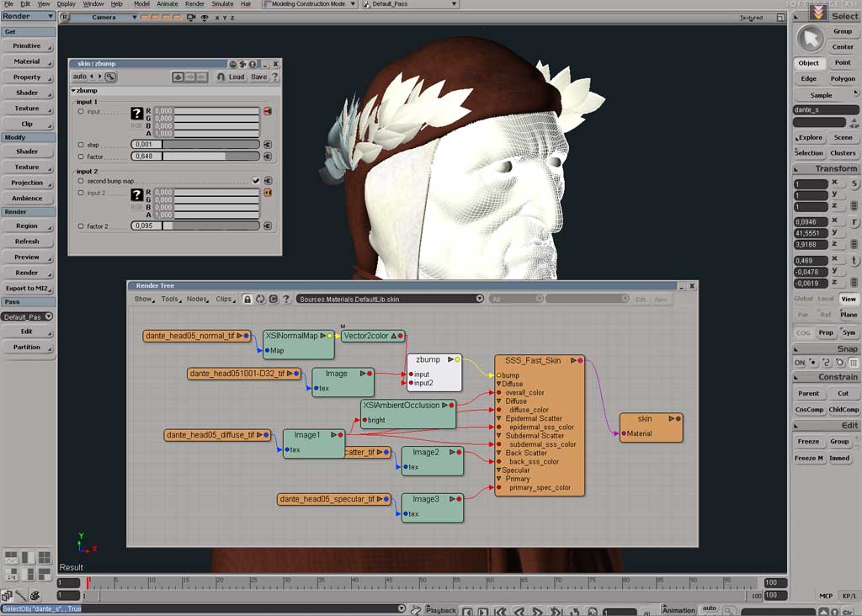The width and height of the screenshot is (862, 616).
Task: Open the Simulate menu
Action: pos(222,4)
